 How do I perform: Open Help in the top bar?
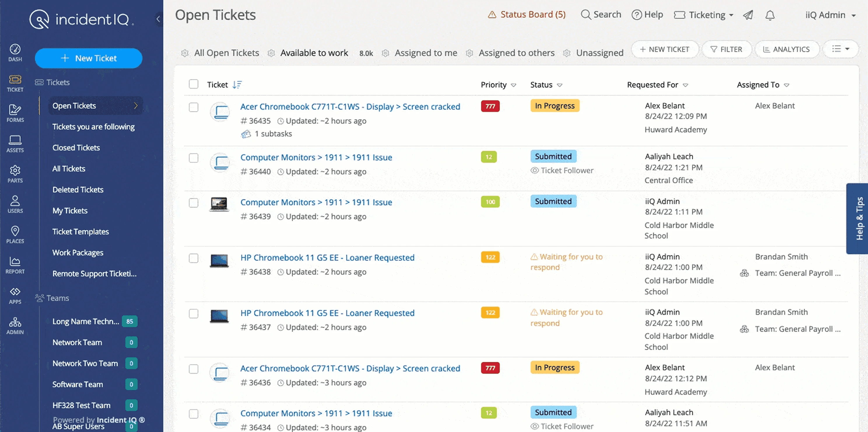647,15
